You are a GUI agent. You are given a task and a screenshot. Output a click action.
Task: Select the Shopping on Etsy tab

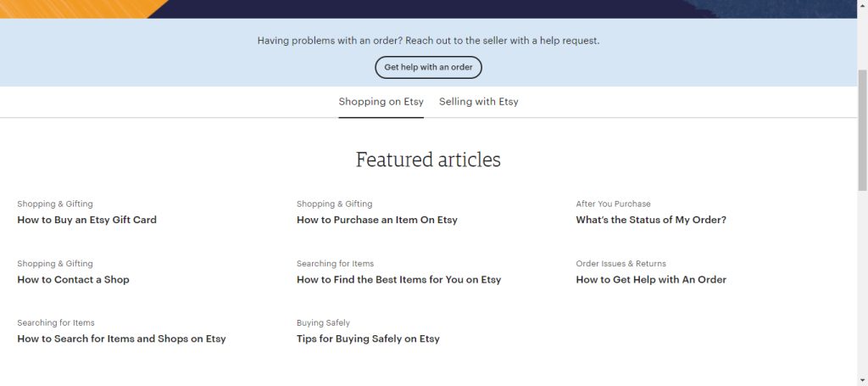381,102
